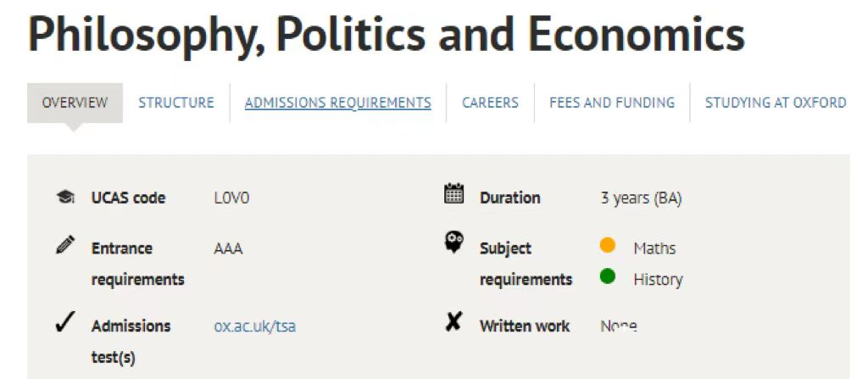This screenshot has width=868, height=379.
Task: Click the AAA entrance requirements value
Action: coord(228,248)
